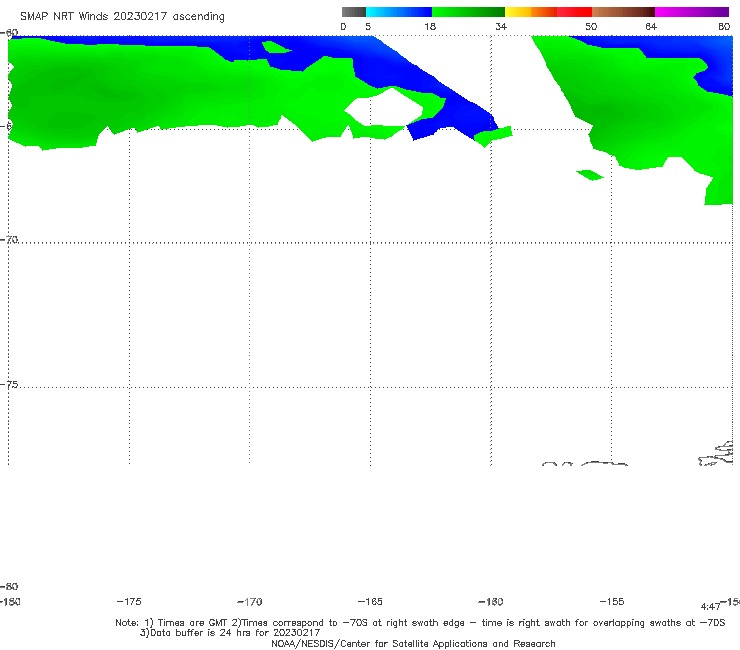Click the white data gap inside the green area
Viewport: 740px width, 650px height.
[385, 109]
